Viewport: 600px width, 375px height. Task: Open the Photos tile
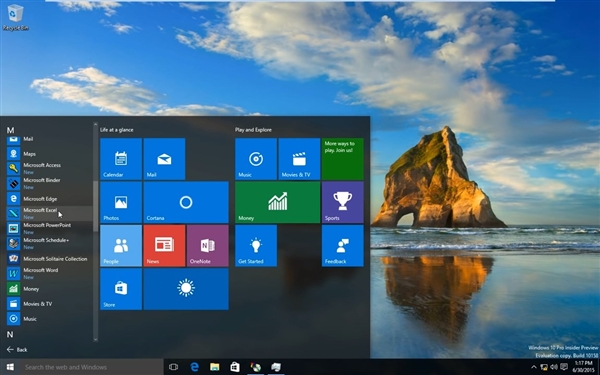[121, 202]
